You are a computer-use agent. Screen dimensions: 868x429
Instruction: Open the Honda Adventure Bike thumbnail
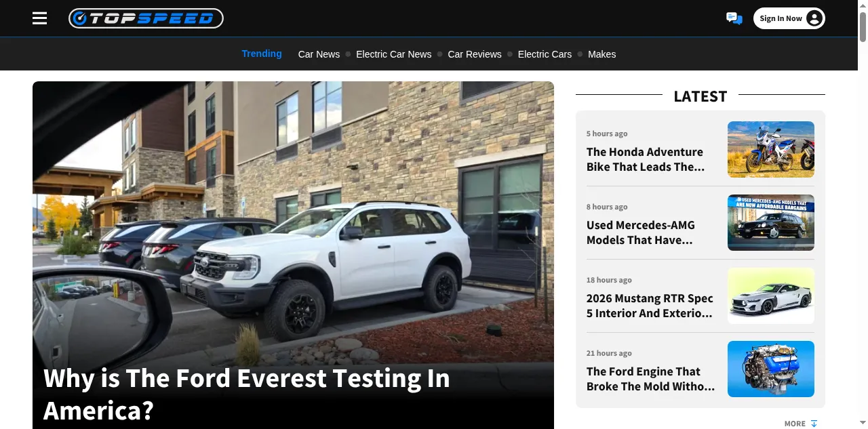click(771, 149)
